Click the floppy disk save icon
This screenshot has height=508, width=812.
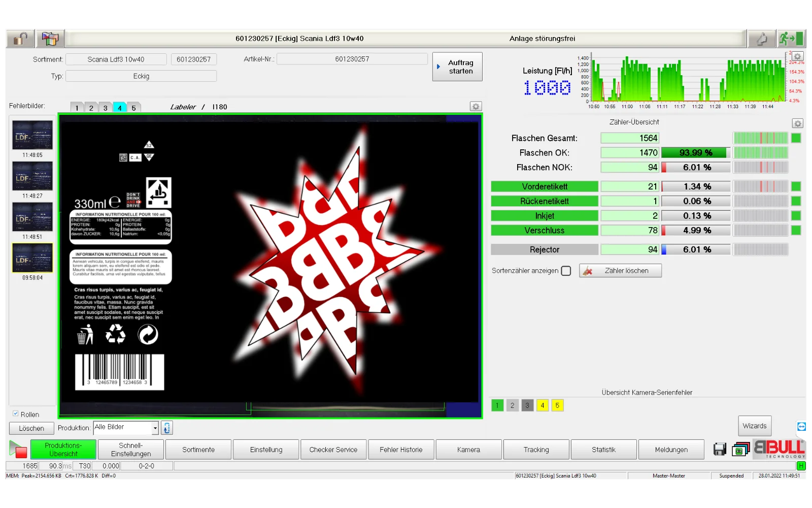(x=720, y=449)
